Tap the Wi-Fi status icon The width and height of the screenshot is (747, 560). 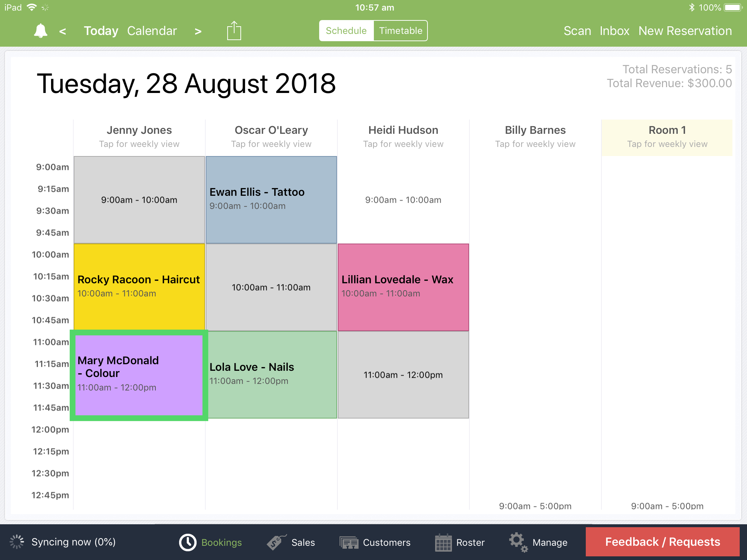tap(32, 7)
